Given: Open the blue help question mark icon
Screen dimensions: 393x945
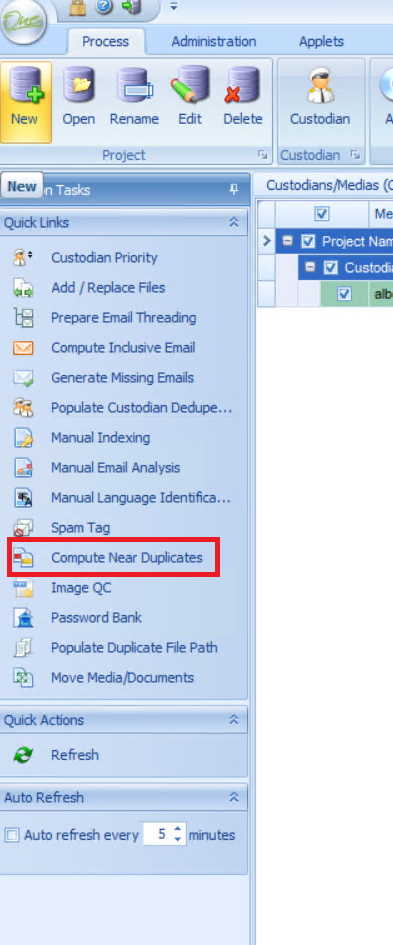Looking at the screenshot, I should click(104, 7).
